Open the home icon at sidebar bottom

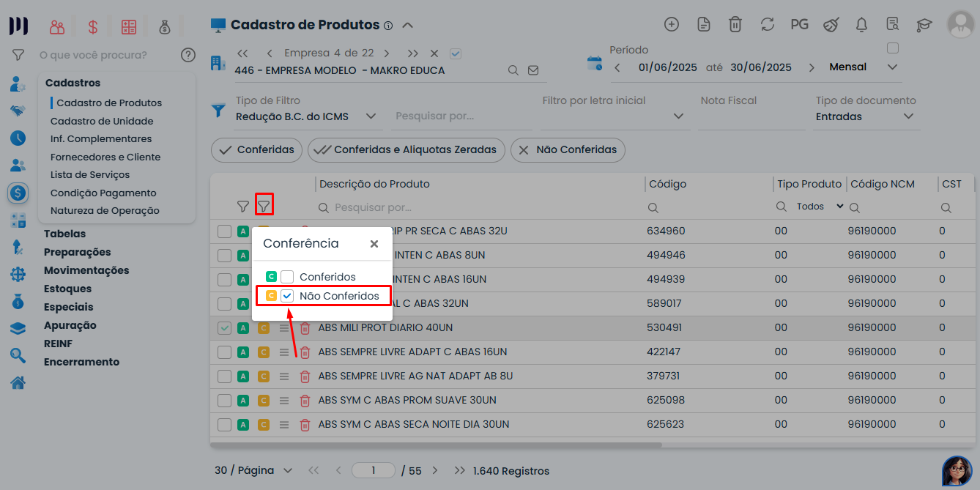16,382
